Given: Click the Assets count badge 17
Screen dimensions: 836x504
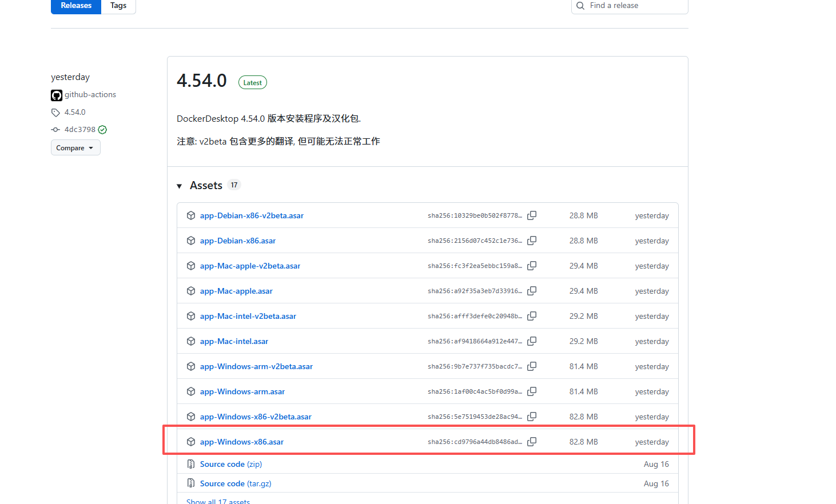Looking at the screenshot, I should click(234, 185).
